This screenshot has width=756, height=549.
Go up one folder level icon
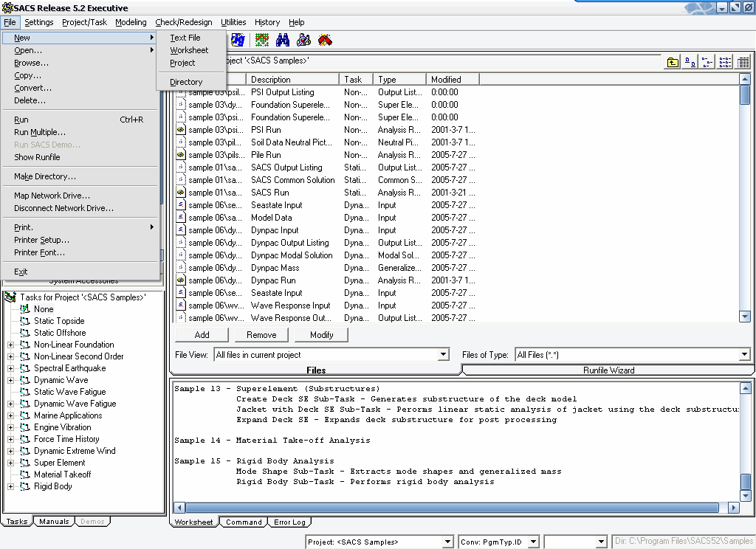[x=673, y=62]
